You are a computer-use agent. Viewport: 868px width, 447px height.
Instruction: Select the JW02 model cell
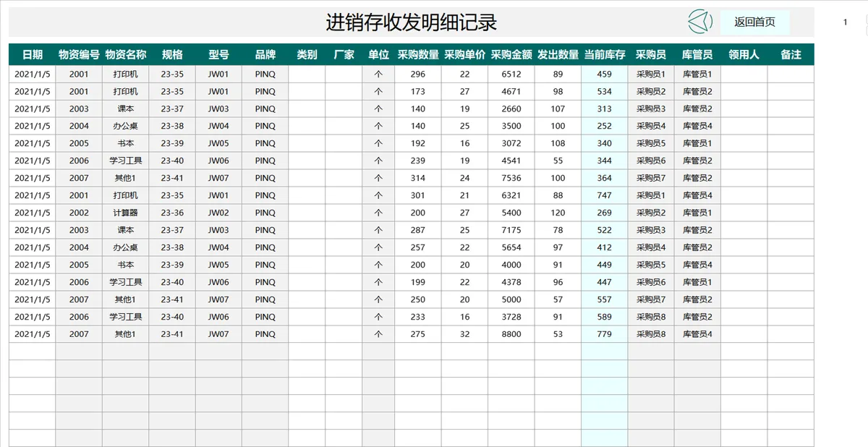(218, 213)
